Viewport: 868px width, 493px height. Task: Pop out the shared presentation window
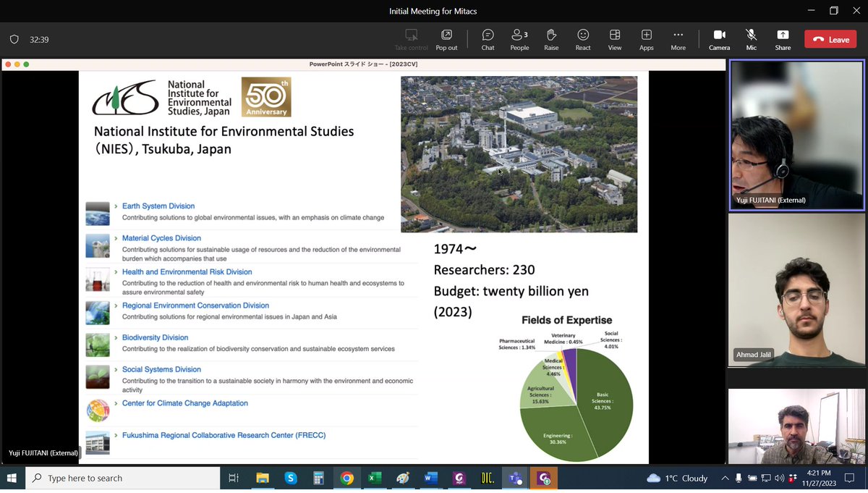(446, 39)
